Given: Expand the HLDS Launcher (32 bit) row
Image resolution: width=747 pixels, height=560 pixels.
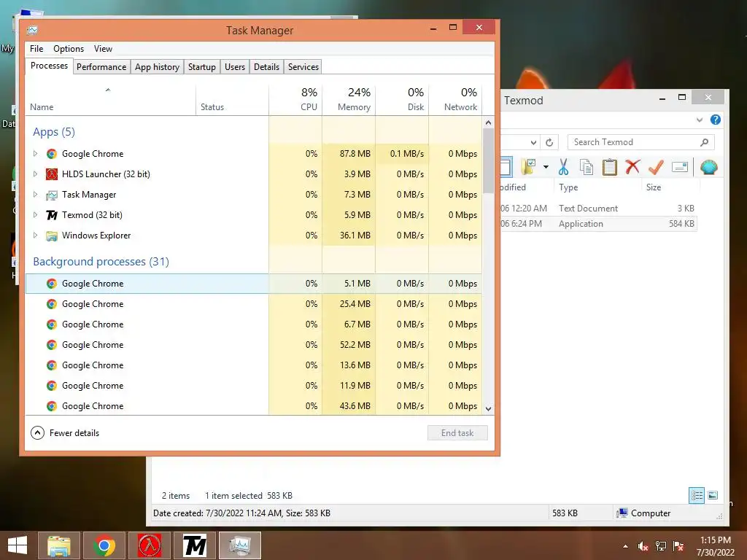Looking at the screenshot, I should coord(35,174).
